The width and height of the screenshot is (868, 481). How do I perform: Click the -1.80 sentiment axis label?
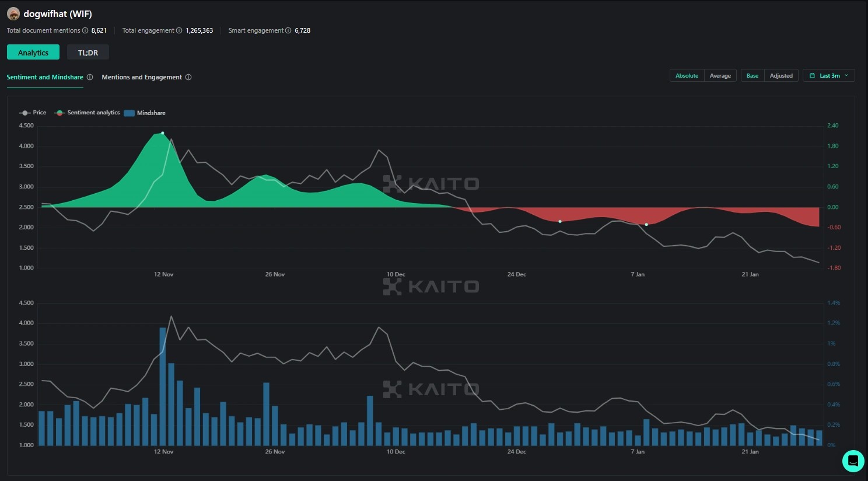click(834, 268)
